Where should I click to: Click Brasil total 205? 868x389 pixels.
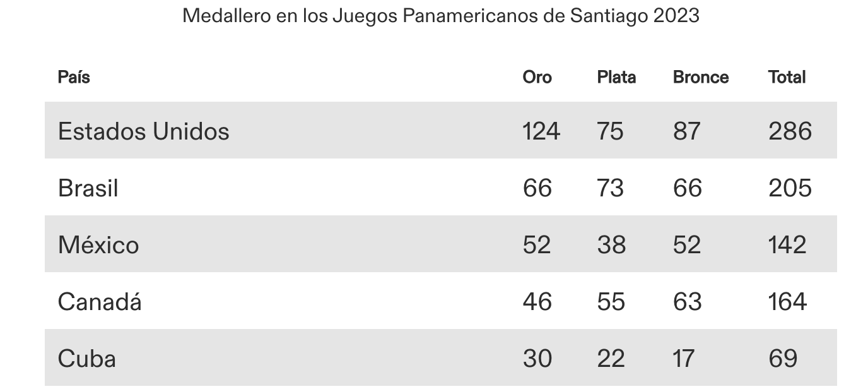tap(790, 188)
